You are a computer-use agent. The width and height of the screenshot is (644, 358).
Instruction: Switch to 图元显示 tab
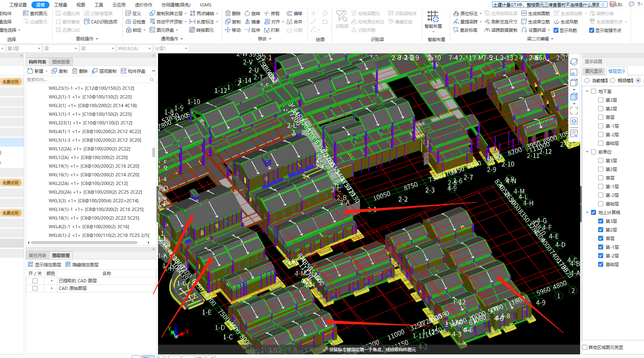click(x=594, y=71)
